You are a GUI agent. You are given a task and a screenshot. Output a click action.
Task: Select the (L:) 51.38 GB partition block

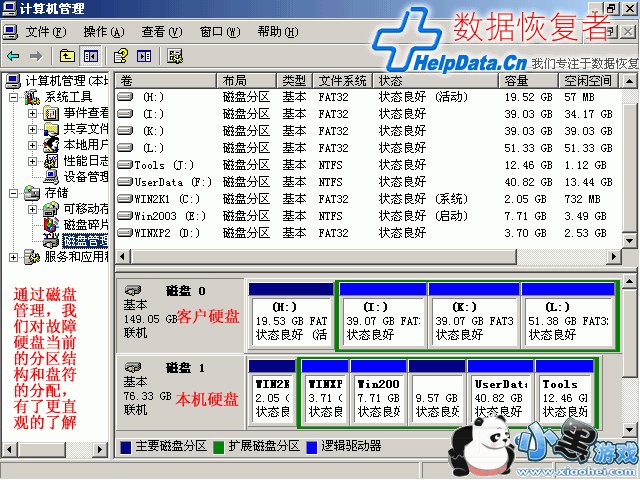568,316
